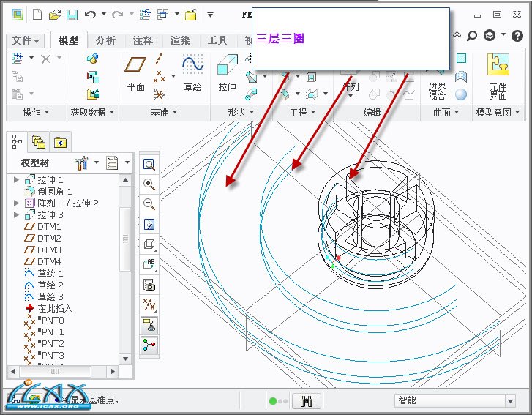Expand the 拉伸 1 tree node

tap(17, 180)
